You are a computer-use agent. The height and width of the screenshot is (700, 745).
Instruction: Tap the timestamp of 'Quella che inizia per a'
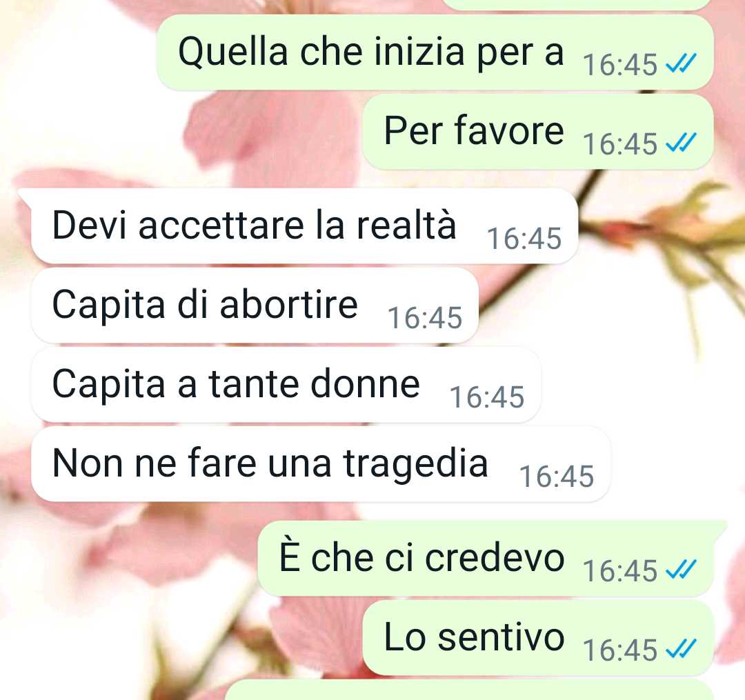tap(620, 65)
